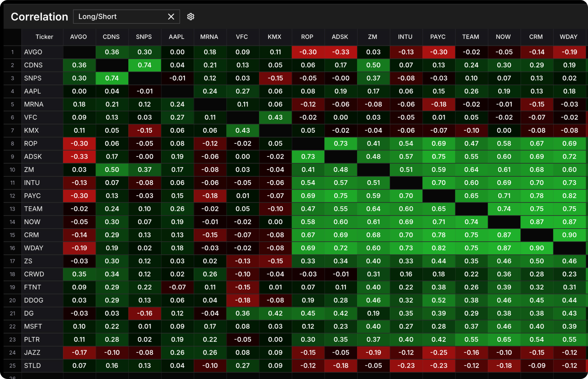Viewport: 588px width, 379px height.
Task: Click AVGO row ROP cell -0.30
Action: pyautogui.click(x=308, y=52)
